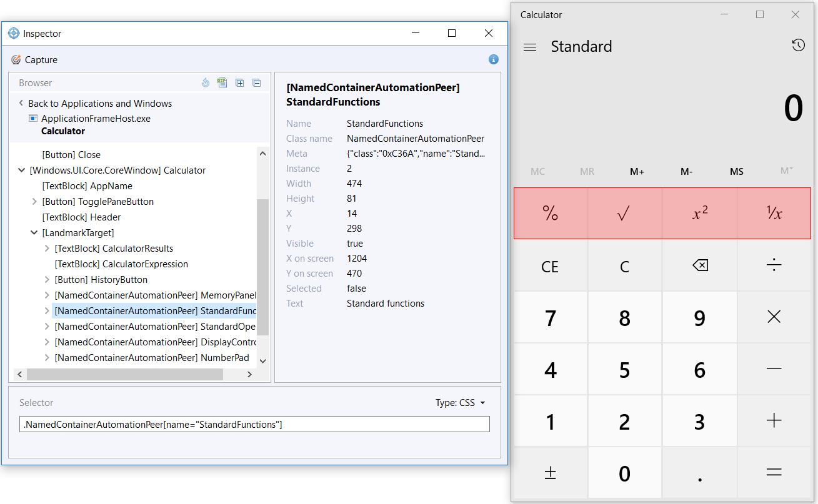The width and height of the screenshot is (818, 504).
Task: Click the Class name value NamedContainerAutomationPeer
Action: click(416, 139)
